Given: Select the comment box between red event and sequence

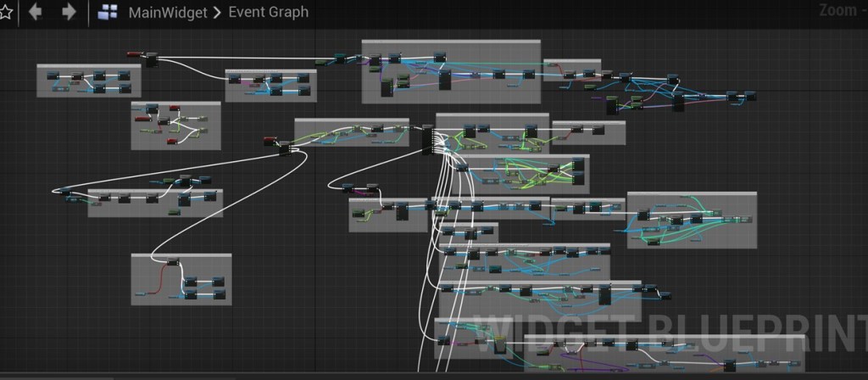Looking at the screenshot, I should [x=351, y=121].
